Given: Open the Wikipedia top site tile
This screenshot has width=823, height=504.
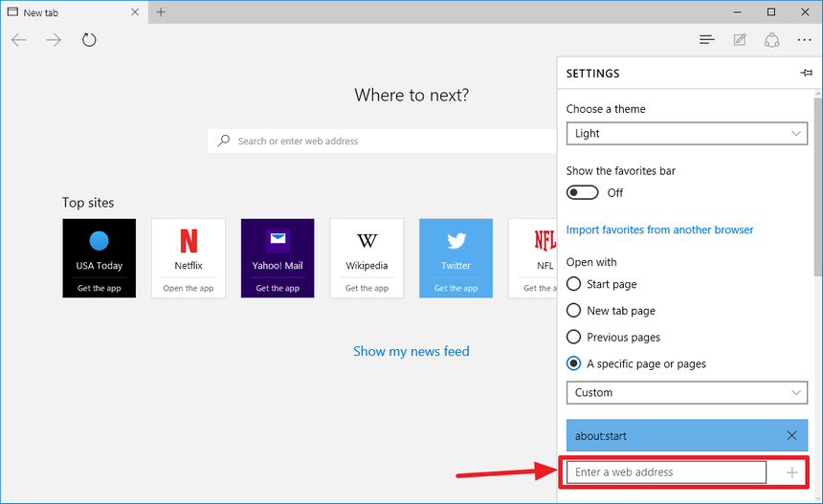Looking at the screenshot, I should pyautogui.click(x=367, y=258).
